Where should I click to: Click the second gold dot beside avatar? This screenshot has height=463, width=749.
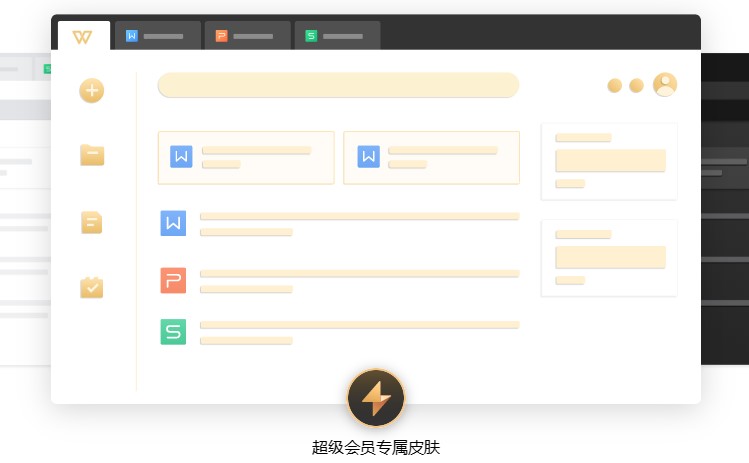[x=636, y=86]
